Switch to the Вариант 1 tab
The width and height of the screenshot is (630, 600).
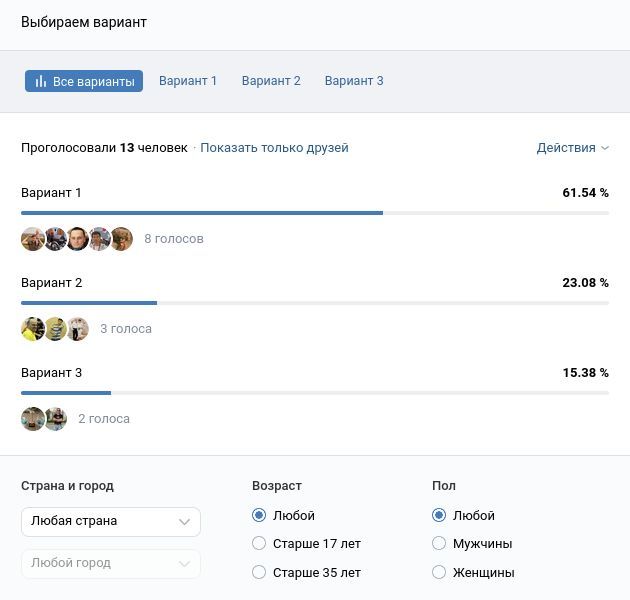tap(188, 81)
